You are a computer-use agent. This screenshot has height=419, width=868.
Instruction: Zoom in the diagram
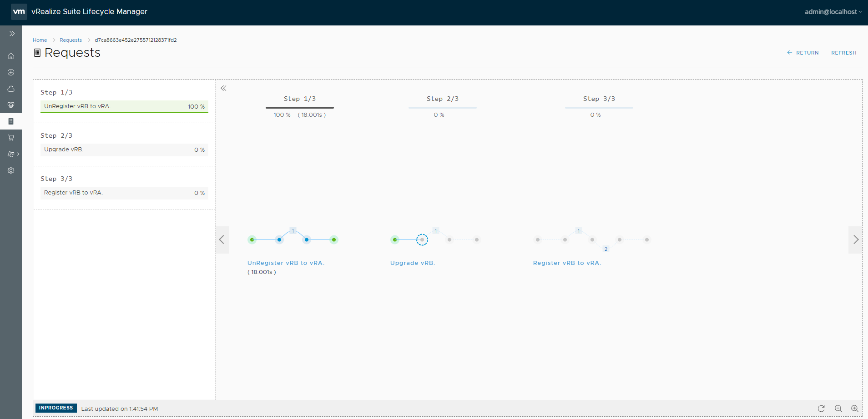point(855,409)
